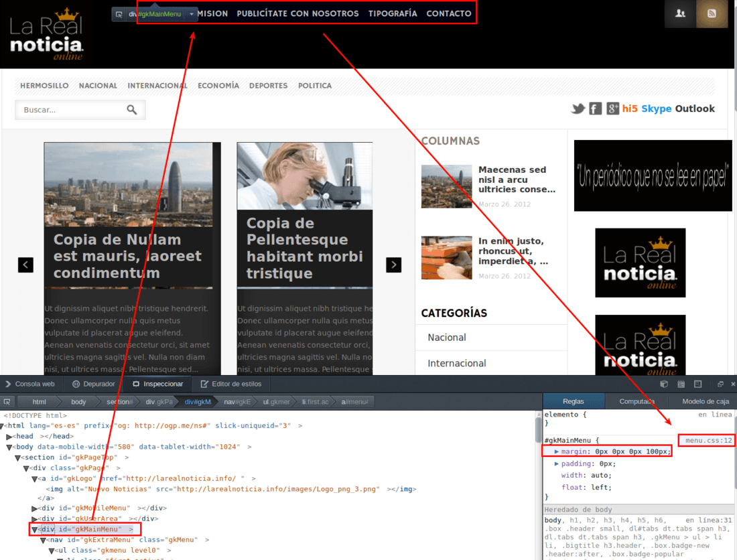
Task: Open Editor de estilos tab
Action: tap(231, 384)
